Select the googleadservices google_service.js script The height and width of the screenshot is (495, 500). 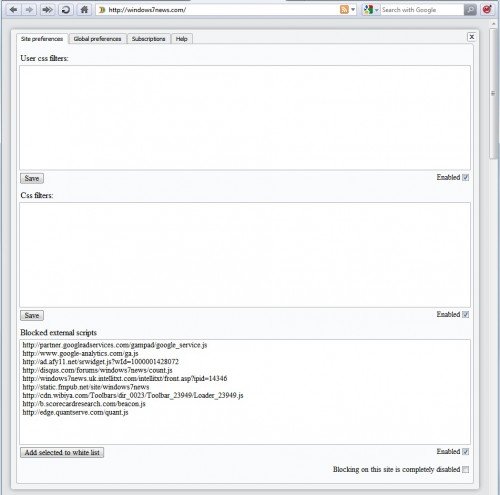(x=115, y=345)
